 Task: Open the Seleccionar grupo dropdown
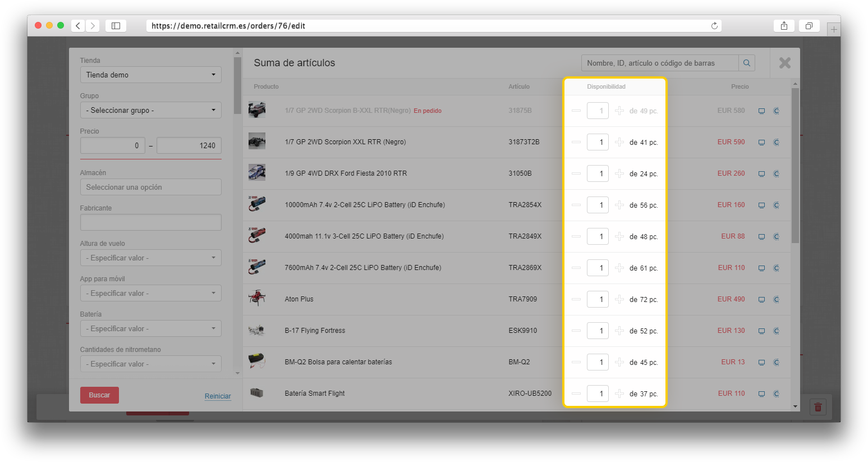pos(150,110)
